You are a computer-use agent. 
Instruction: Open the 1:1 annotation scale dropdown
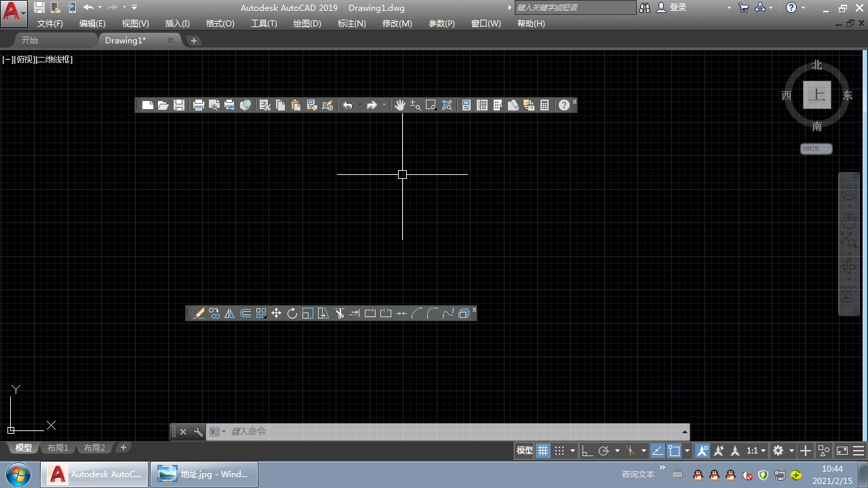[756, 451]
